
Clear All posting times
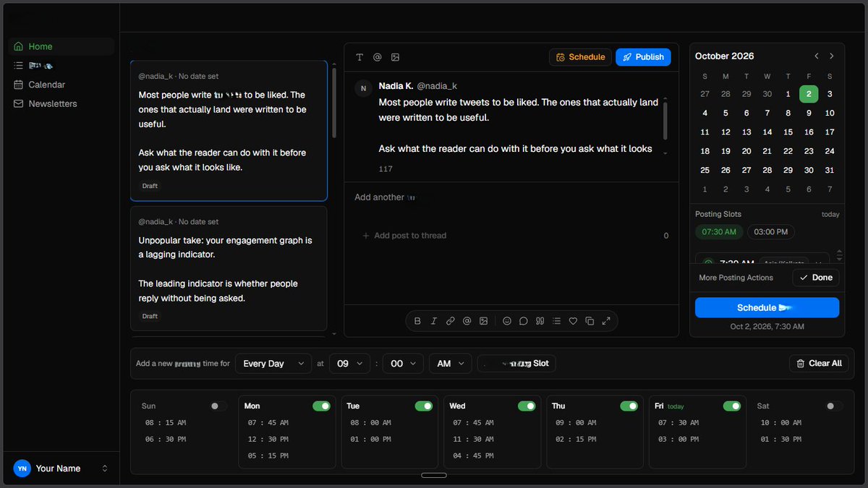pos(819,364)
